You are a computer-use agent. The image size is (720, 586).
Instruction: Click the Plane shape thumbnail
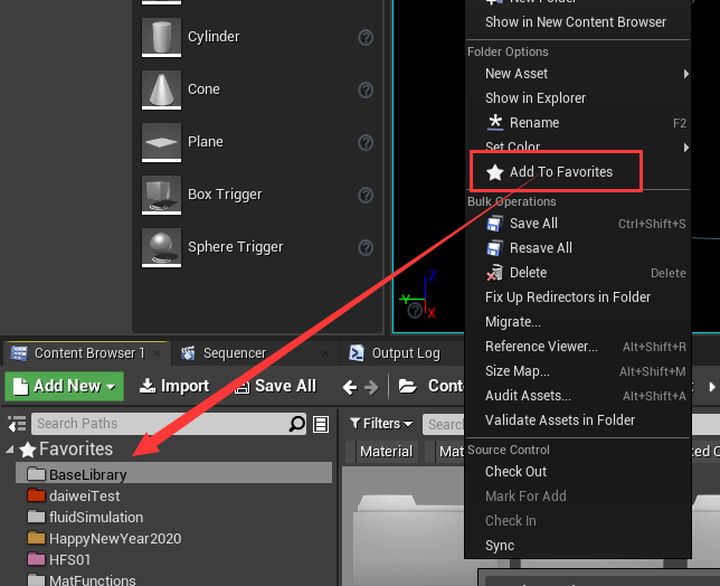point(161,142)
